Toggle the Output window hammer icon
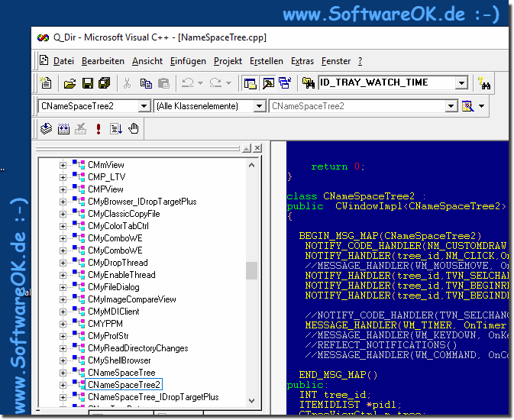Viewport: 514px width, 420px height. click(x=268, y=83)
